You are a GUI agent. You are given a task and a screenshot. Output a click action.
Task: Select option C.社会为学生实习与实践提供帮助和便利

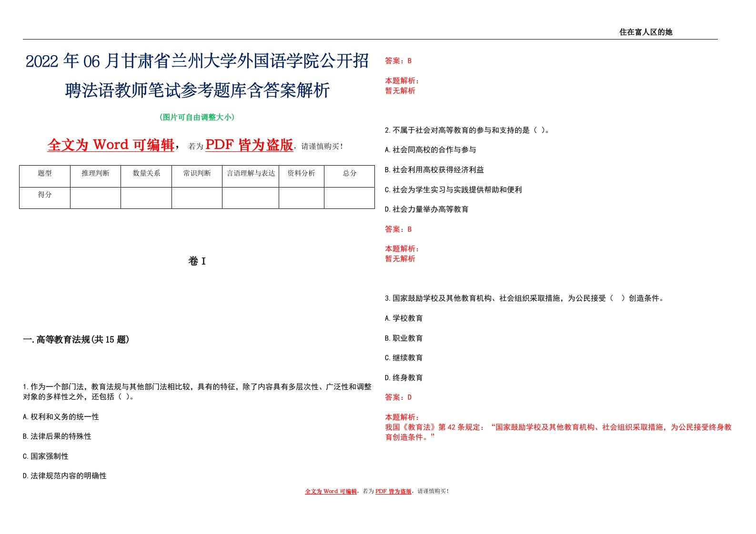point(454,189)
